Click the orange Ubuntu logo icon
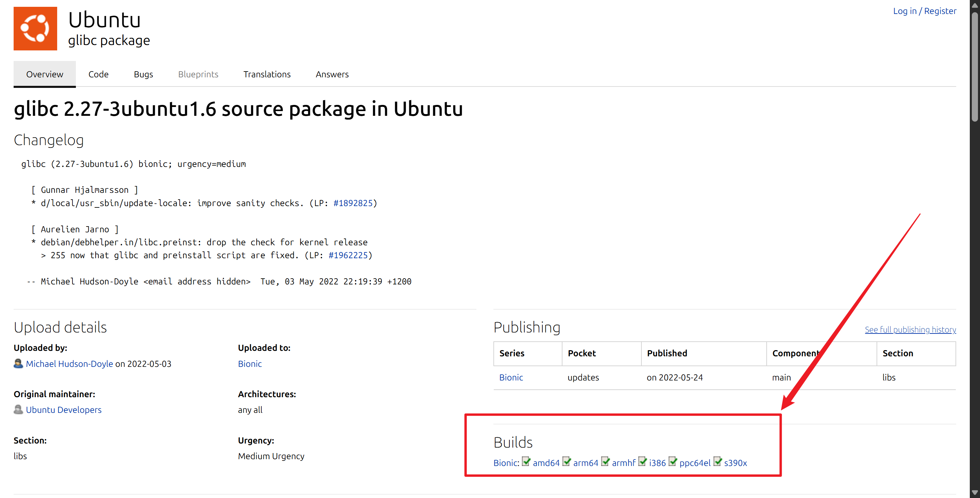 coord(35,29)
